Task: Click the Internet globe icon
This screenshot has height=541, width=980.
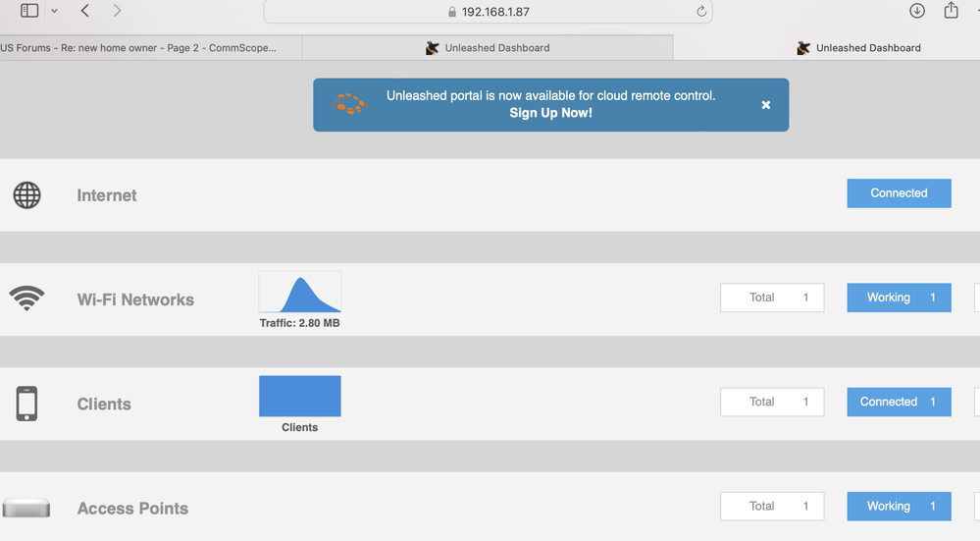Action: click(x=26, y=195)
